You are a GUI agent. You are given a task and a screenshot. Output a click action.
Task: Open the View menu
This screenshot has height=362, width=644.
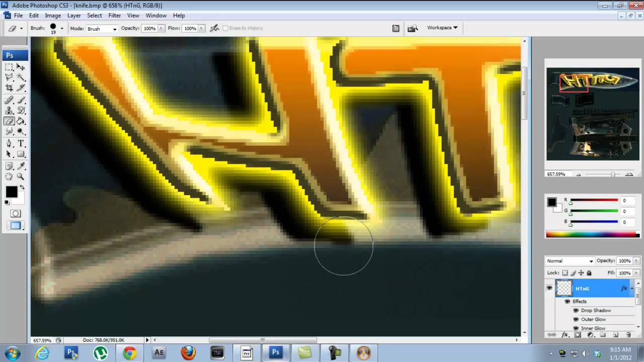pyautogui.click(x=133, y=16)
